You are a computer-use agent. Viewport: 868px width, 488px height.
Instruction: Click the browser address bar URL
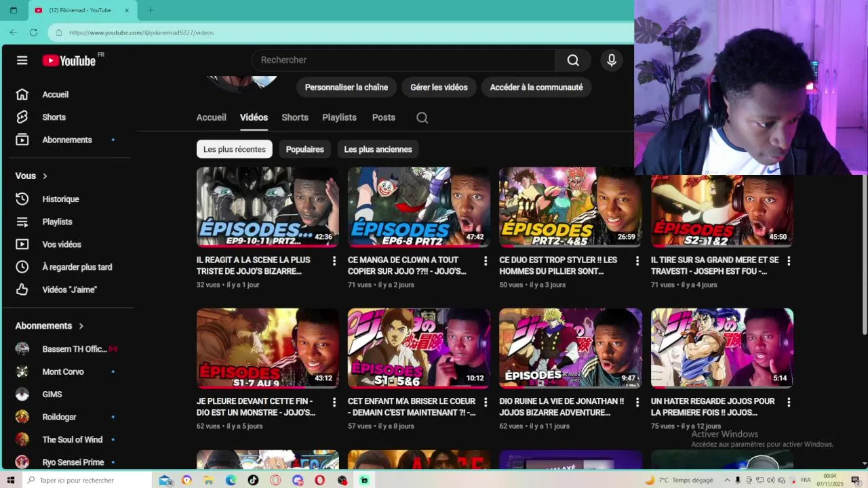point(141,33)
